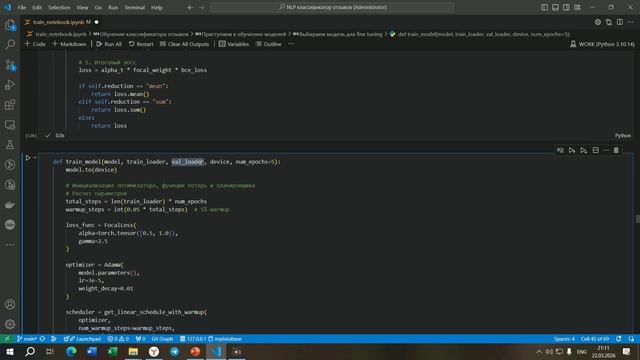640x360 pixels.
Task: Open the View menu
Action: pyautogui.click(x=82, y=7)
